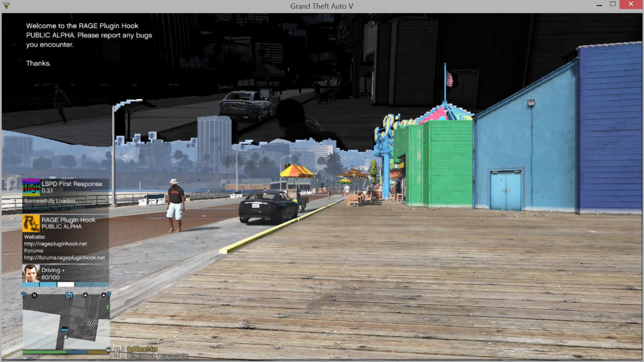This screenshot has height=362, width=644.
Task: Click the Developed by G17 Media text
Action: (54, 208)
